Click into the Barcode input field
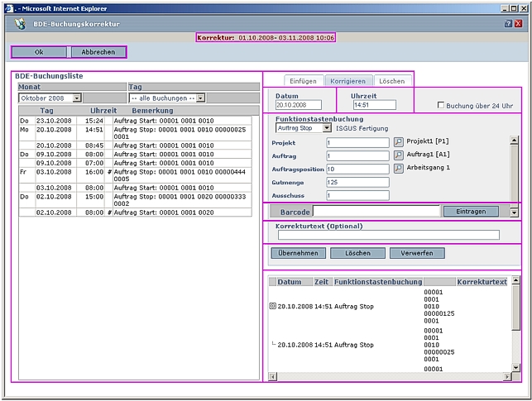The width and height of the screenshot is (532, 401). [376, 212]
